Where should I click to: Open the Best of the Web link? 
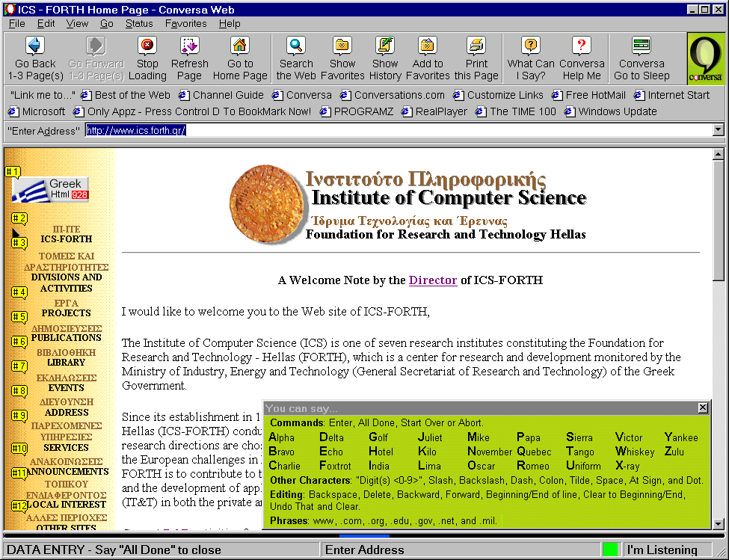click(x=126, y=95)
